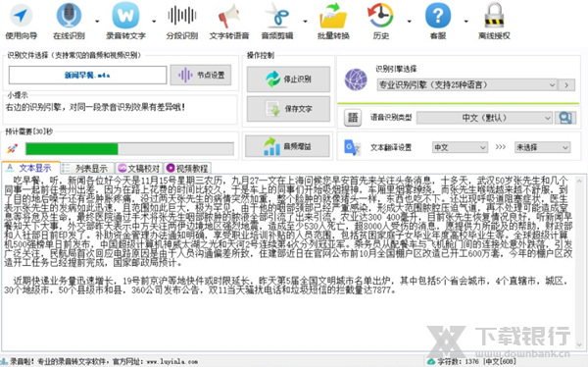This screenshot has width=588, height=367.
Task: Launch 在线识别 microphone recognition tool
Action: [69, 21]
